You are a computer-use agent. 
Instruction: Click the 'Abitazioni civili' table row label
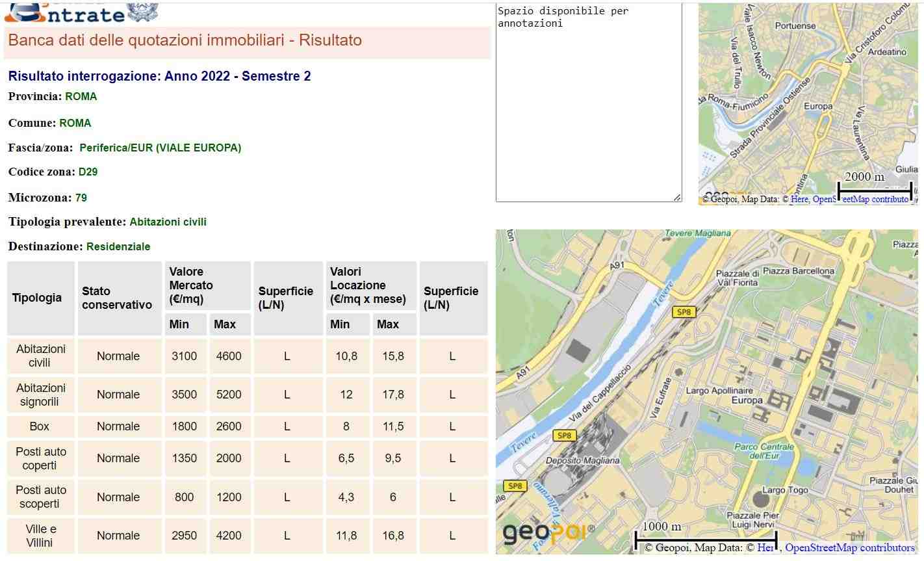pos(40,356)
